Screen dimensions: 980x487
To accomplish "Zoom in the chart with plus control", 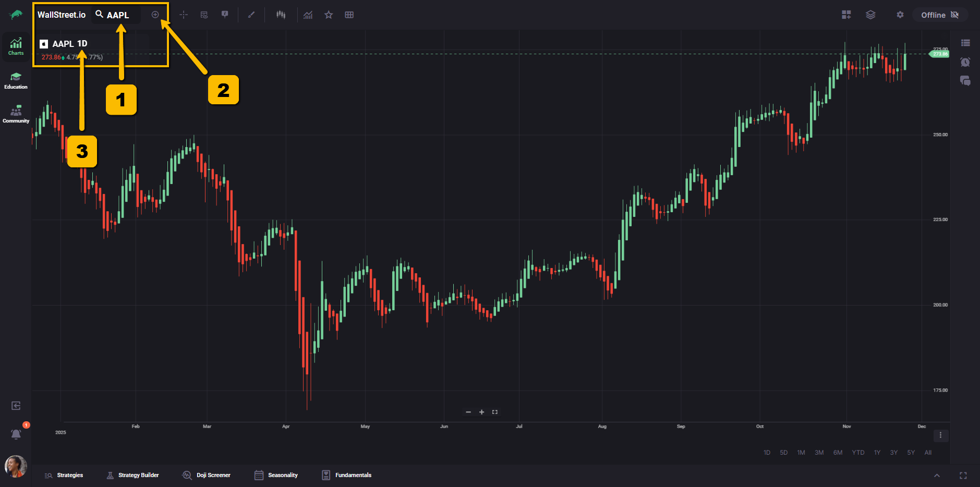I will tap(481, 412).
